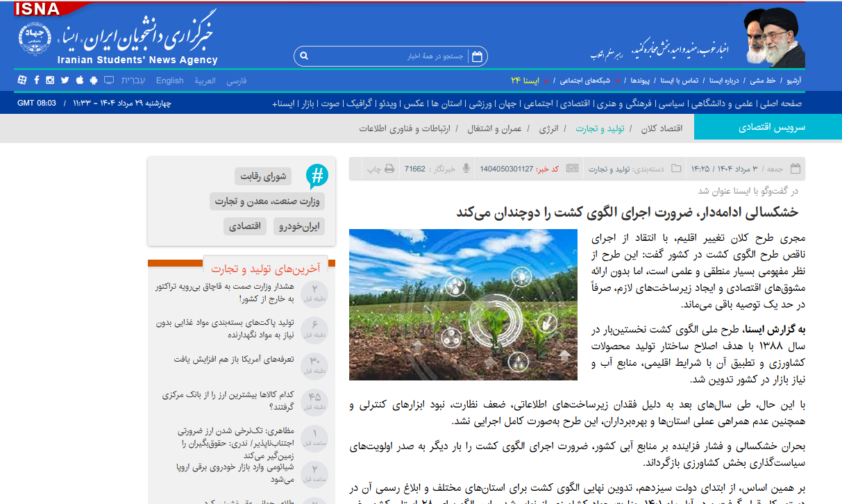Open ISNA's Facebook page icon
Screen dimensions: 842x504
(36, 81)
